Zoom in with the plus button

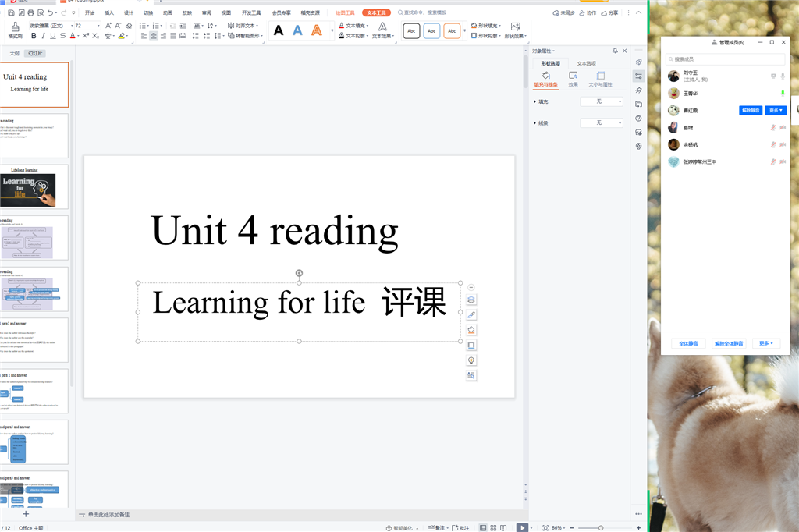point(638,528)
